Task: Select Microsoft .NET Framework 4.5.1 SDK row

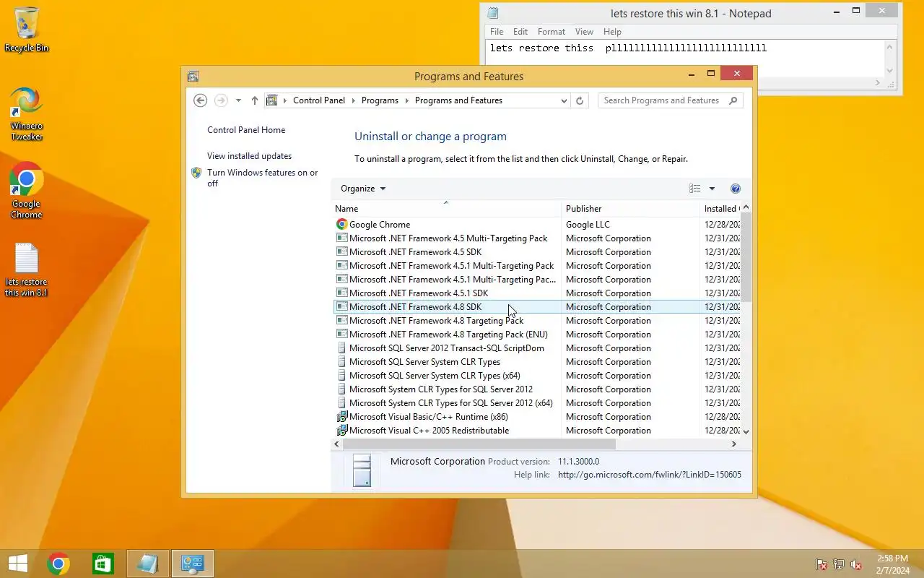Action: [538, 293]
